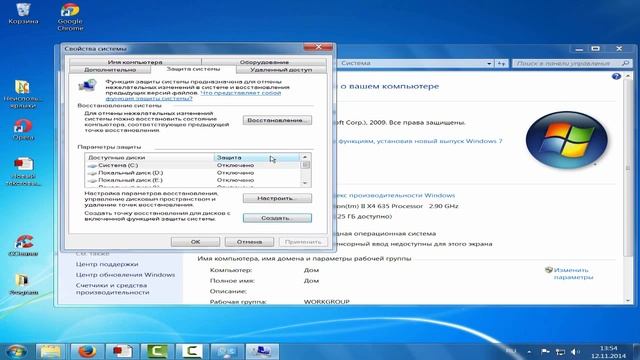Open the bottom folder icon on desktop
The image size is (640, 360).
[24, 284]
